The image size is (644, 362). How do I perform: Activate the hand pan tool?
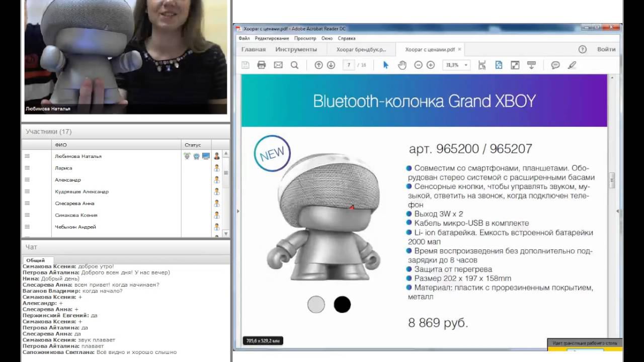(402, 65)
